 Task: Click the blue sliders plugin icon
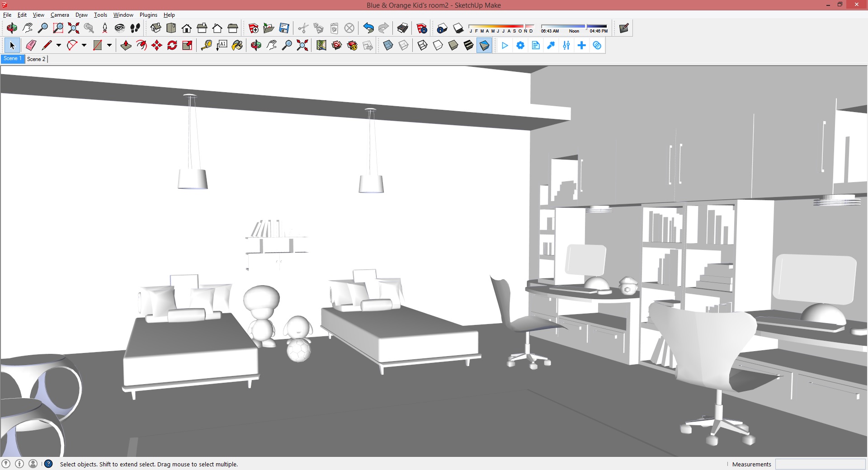point(566,45)
